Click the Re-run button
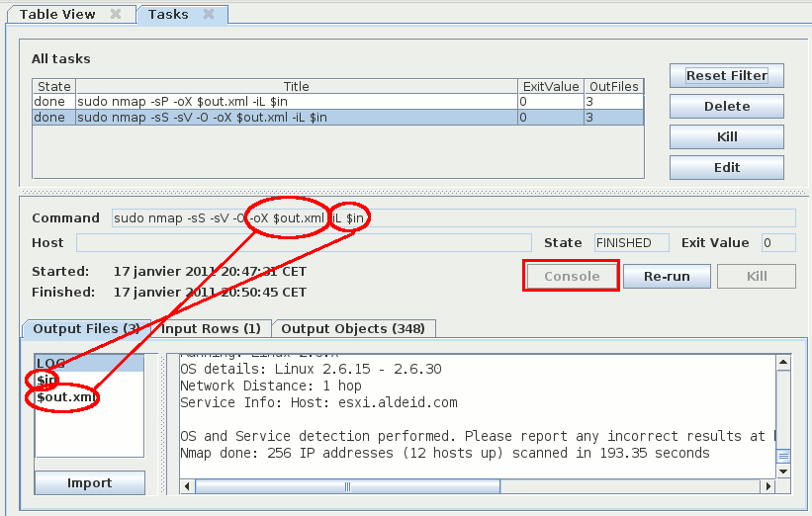Viewport: 812px width, 516px height. click(x=666, y=276)
